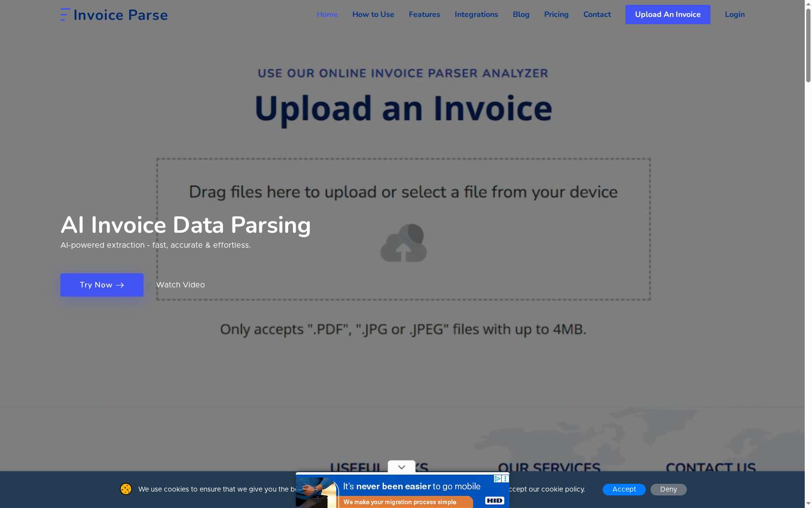
Task: Click the AdChoices icon on the advertisement
Action: click(x=497, y=478)
